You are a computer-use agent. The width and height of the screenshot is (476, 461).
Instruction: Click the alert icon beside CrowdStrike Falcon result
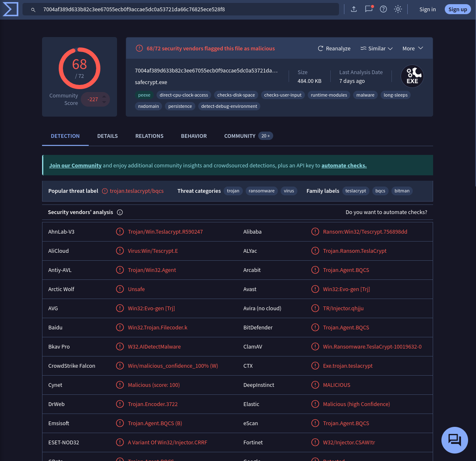point(120,365)
